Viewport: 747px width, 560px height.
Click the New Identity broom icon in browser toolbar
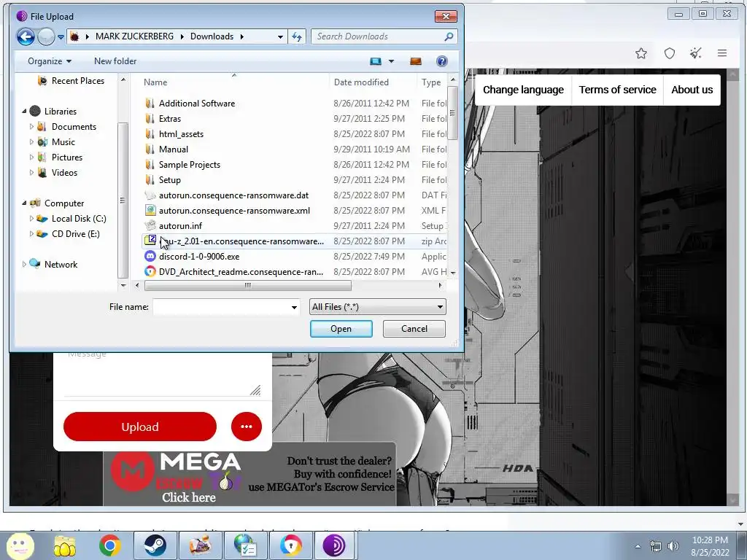pyautogui.click(x=695, y=53)
